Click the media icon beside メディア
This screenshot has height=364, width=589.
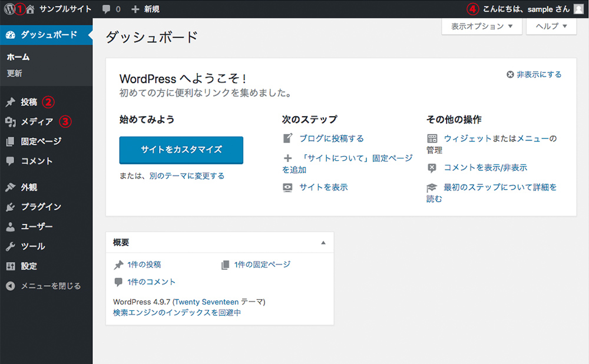point(10,122)
